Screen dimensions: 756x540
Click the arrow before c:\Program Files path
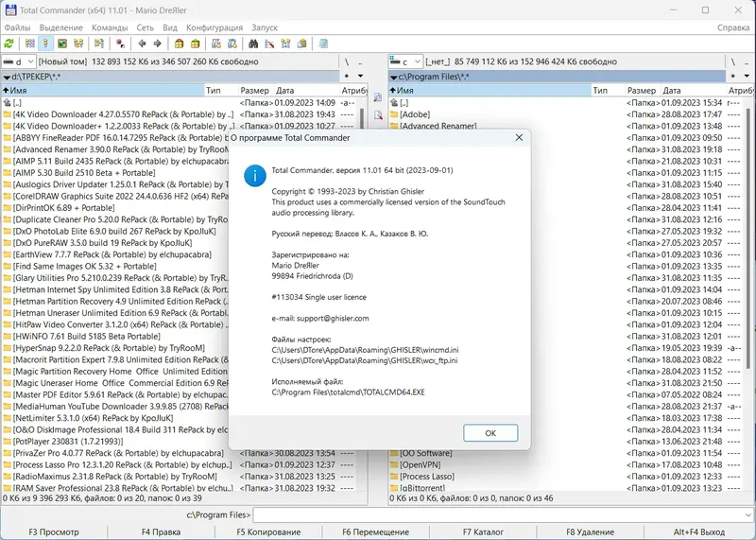pos(394,77)
